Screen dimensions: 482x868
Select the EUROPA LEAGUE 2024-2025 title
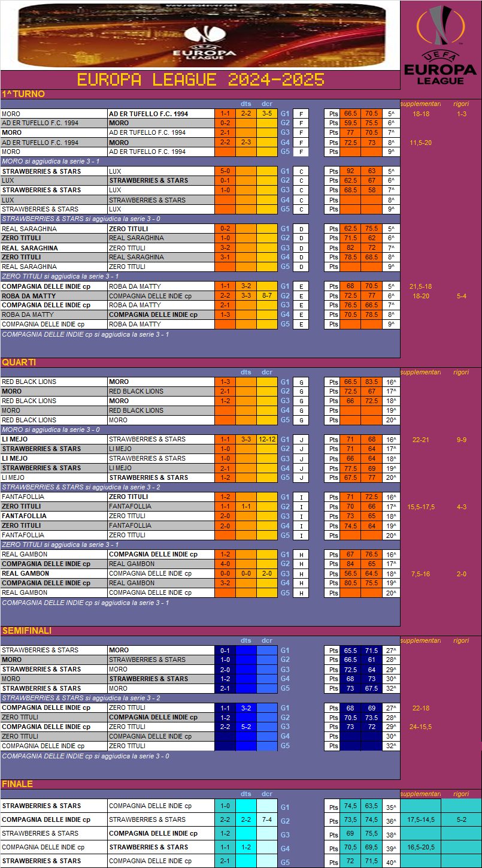(201, 80)
